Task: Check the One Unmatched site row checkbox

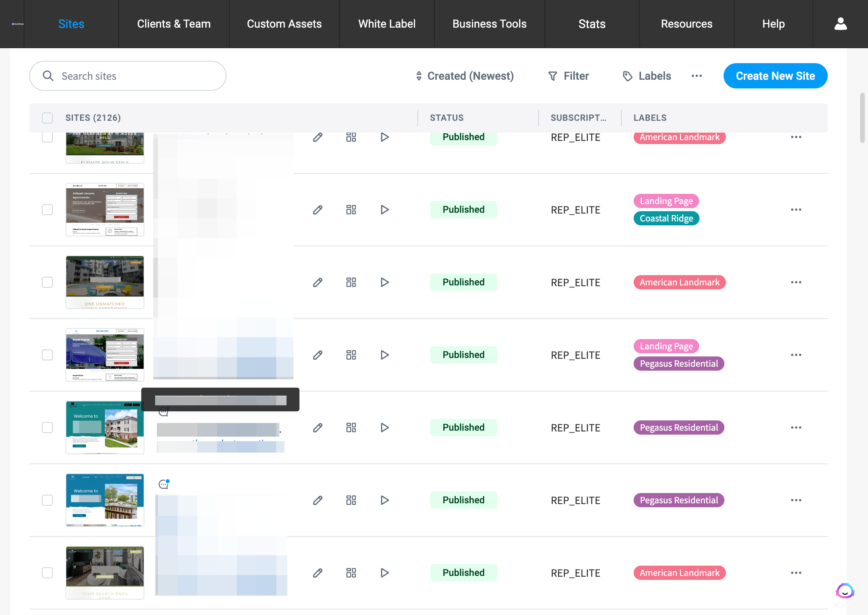Action: pyautogui.click(x=47, y=282)
